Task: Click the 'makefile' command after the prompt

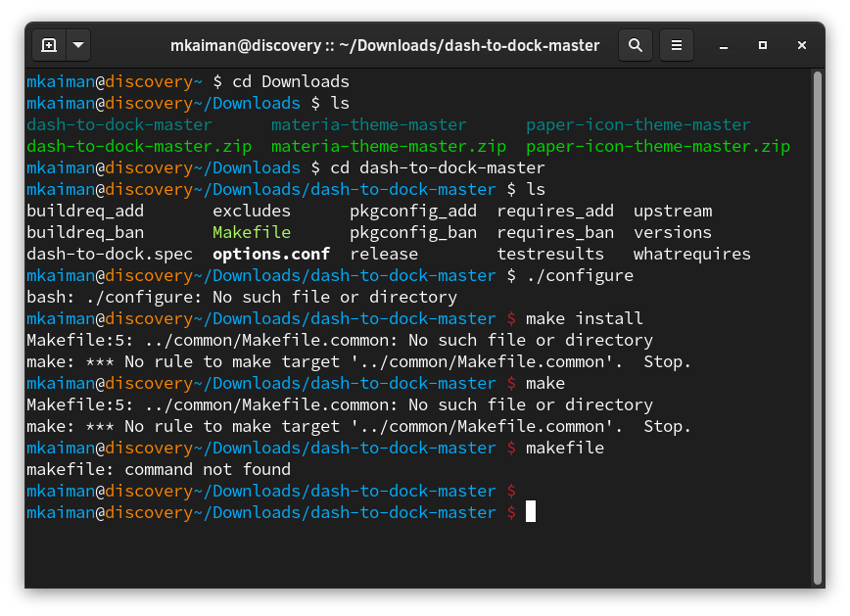Action: pyautogui.click(x=565, y=449)
